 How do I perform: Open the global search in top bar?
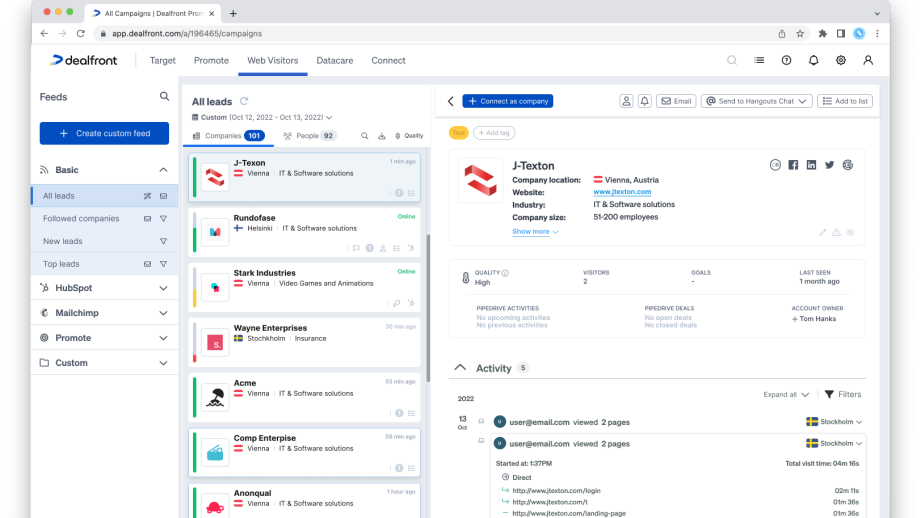point(732,60)
